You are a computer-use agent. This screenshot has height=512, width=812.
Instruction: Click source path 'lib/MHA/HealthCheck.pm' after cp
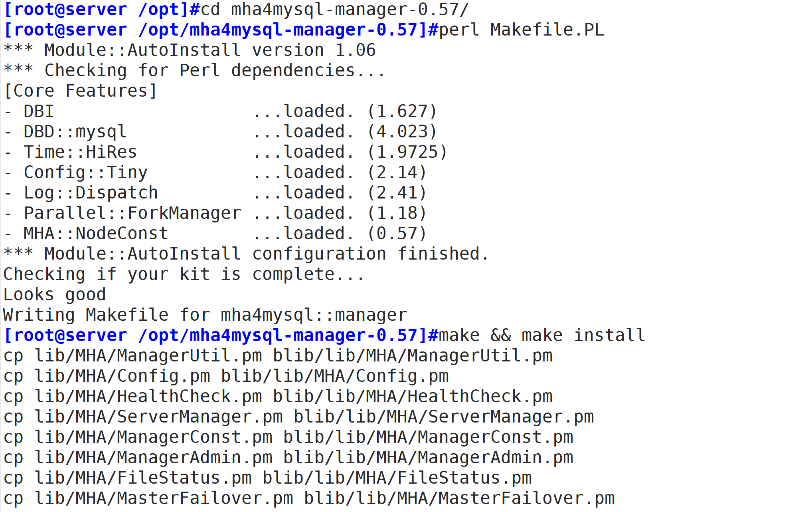[x=148, y=397]
